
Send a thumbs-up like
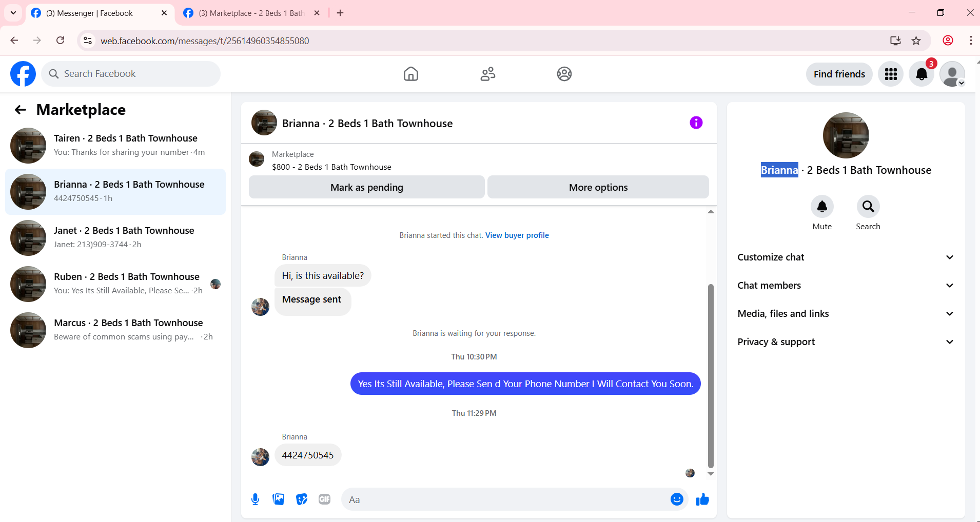(702, 499)
